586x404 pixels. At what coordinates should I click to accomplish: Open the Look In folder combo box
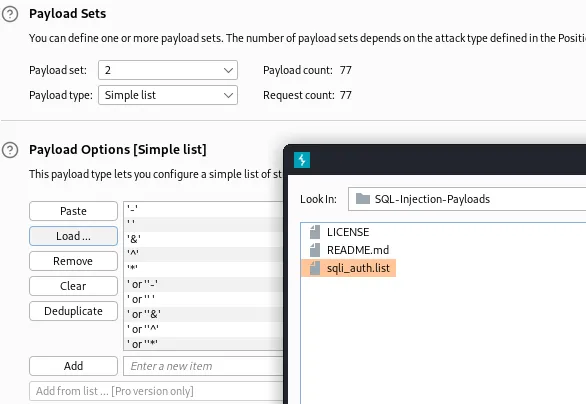click(467, 199)
